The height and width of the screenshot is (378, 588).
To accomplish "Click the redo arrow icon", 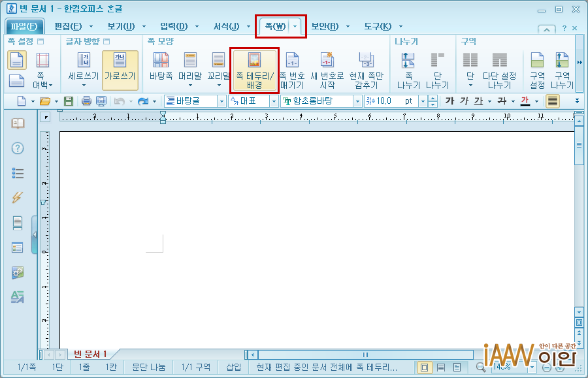I will [x=143, y=101].
